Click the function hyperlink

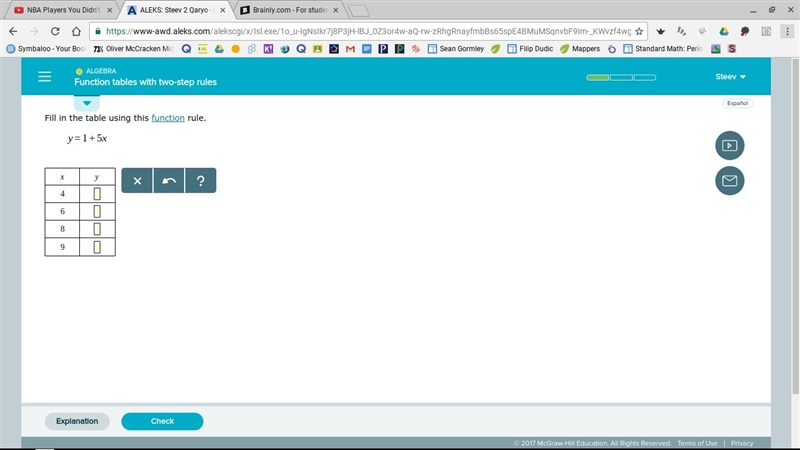[168, 118]
